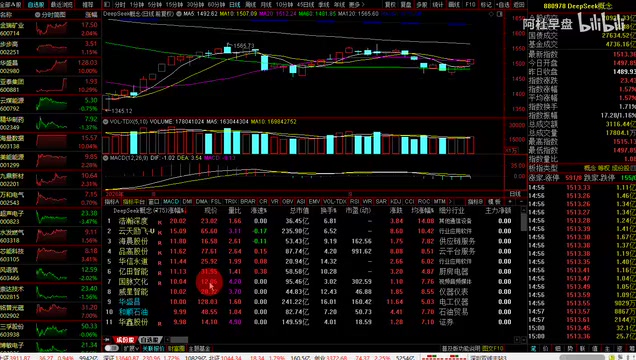Image resolution: width=636 pixels, height=360 pixels.
Task: Expand the 更多 period dropdown
Action: 356,4
